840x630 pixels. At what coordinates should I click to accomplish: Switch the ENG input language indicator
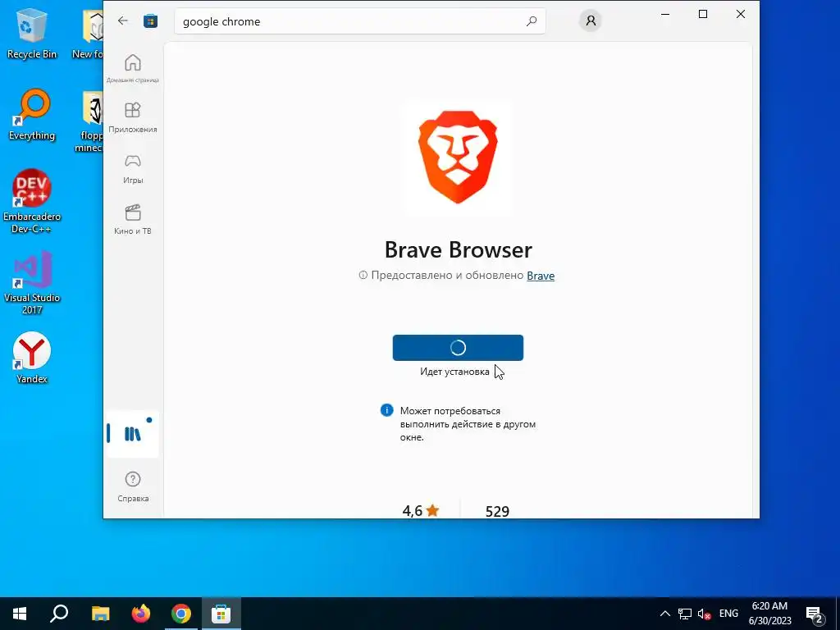click(x=728, y=614)
